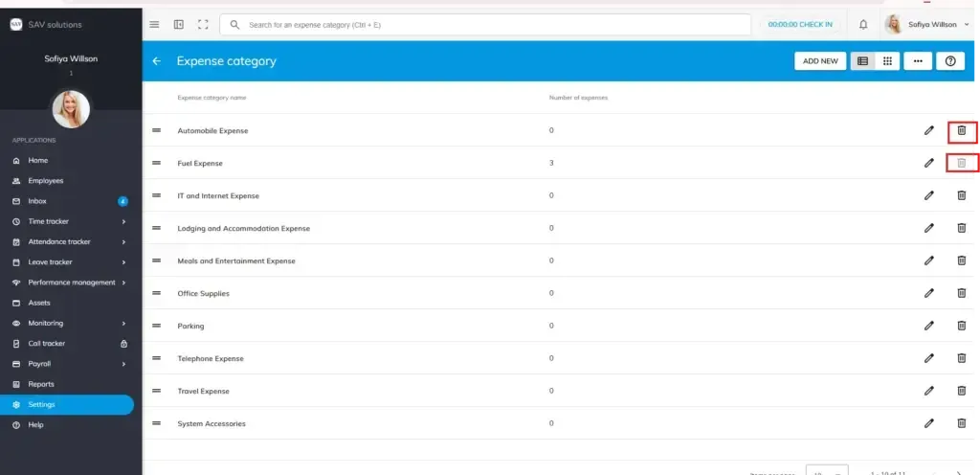Screen dimensions: 980x475
Task: Delete the Telephone Expense category
Action: [962, 358]
